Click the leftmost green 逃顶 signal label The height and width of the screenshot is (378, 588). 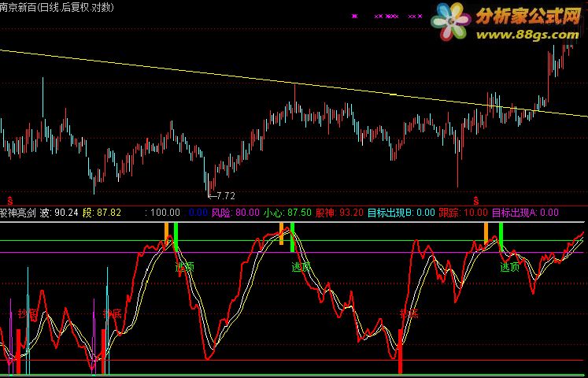tap(185, 268)
